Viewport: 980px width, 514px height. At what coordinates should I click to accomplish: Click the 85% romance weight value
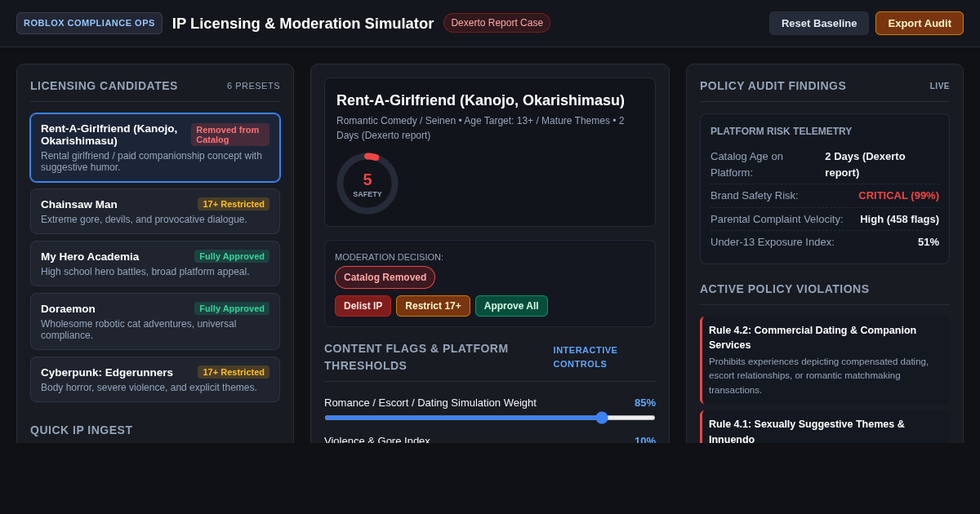[x=645, y=403]
